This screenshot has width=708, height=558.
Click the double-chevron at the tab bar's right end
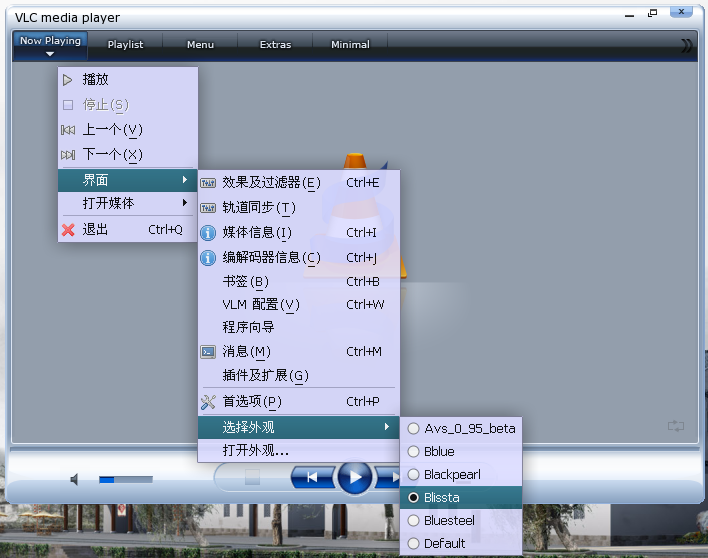tap(686, 46)
